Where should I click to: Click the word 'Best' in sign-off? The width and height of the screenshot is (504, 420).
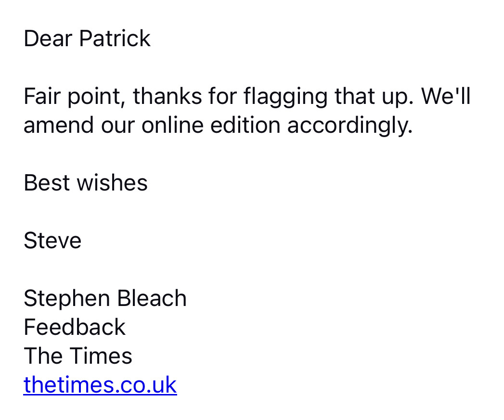47,183
